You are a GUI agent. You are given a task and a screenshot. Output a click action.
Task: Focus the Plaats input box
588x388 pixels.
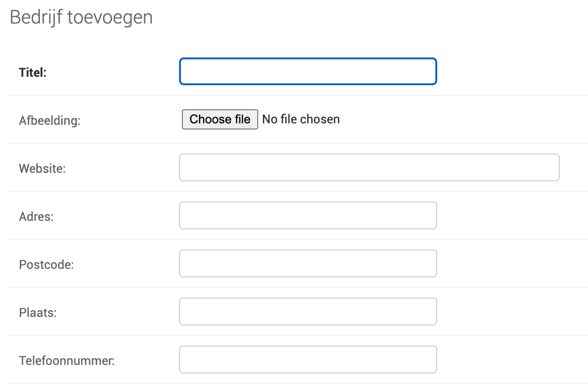click(308, 311)
